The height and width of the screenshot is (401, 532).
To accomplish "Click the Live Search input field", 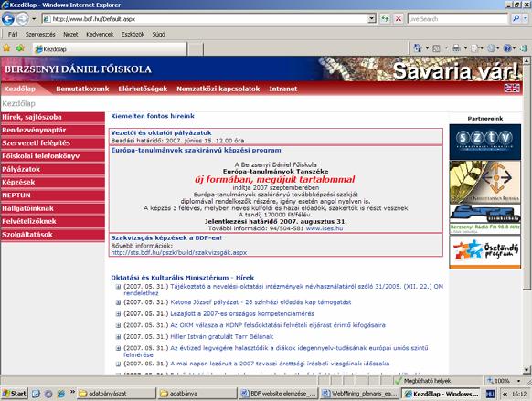I will click(x=457, y=19).
